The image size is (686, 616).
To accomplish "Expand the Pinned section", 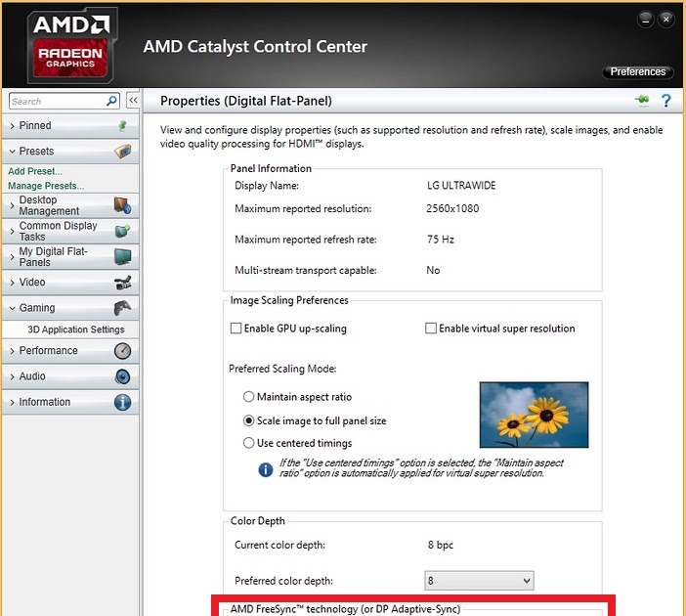I will click(x=13, y=126).
